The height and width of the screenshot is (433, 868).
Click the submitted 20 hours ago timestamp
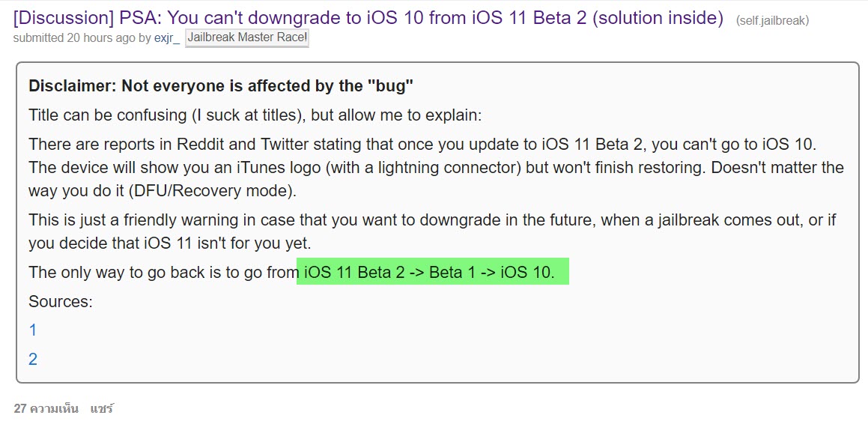coord(62,35)
